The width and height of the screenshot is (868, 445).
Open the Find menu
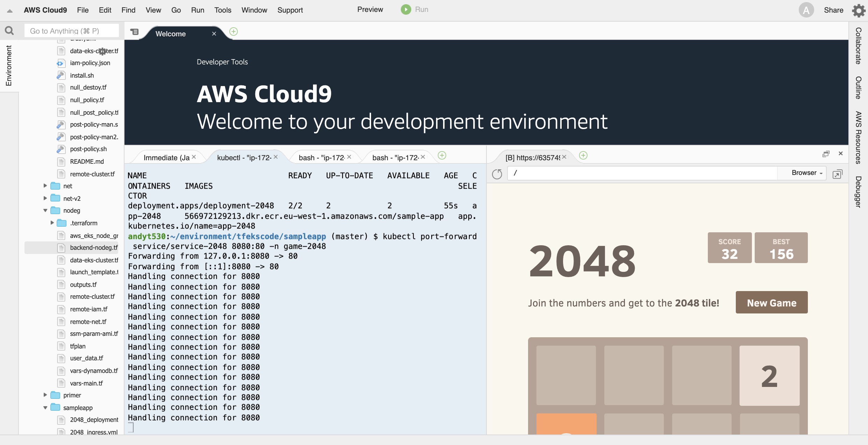(x=128, y=10)
